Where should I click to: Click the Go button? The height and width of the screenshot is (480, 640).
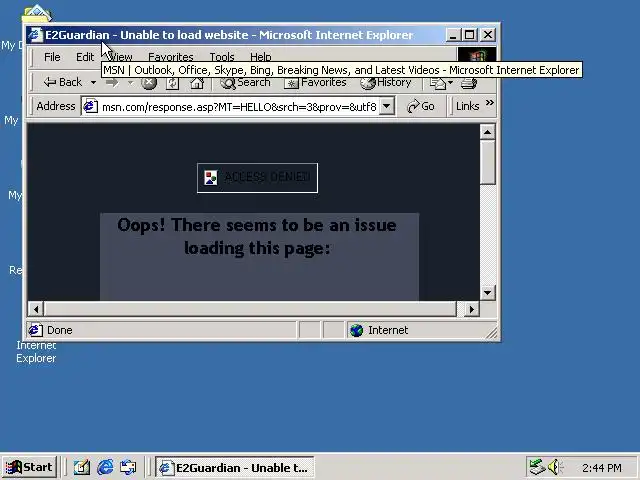420,107
